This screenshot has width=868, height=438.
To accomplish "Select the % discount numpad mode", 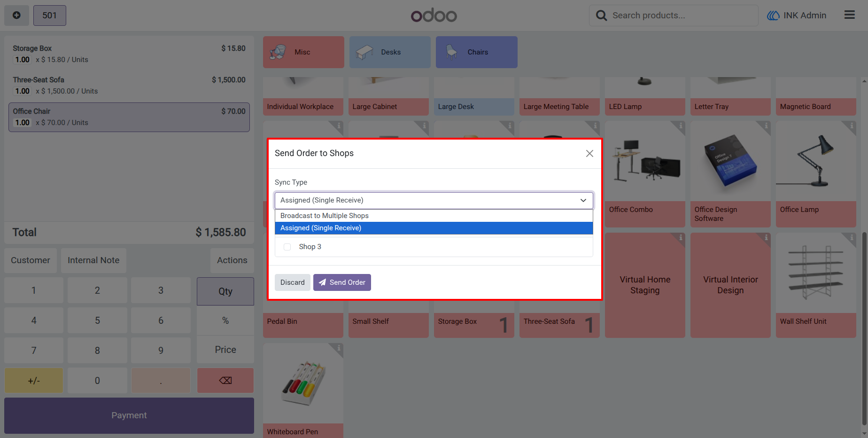I will (225, 321).
